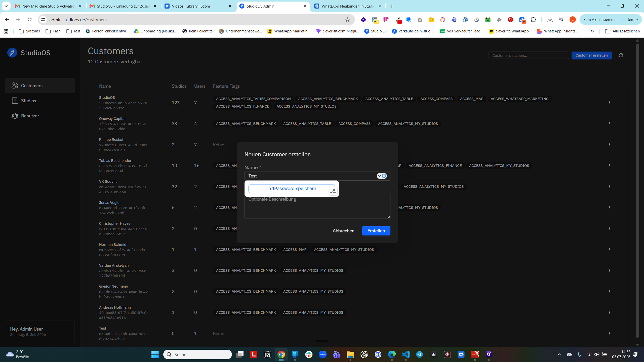Open Telegram from the taskbar
Viewport: 644px width, 362px height.
click(420, 354)
